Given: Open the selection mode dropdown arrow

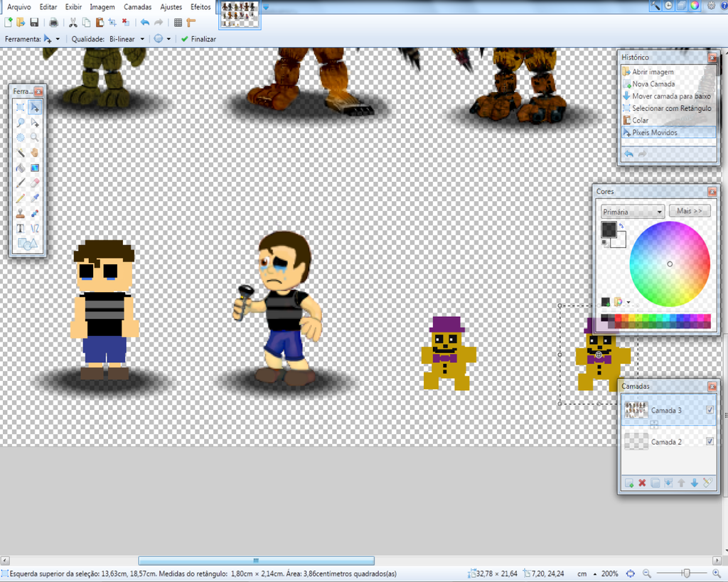Looking at the screenshot, I should tap(168, 39).
